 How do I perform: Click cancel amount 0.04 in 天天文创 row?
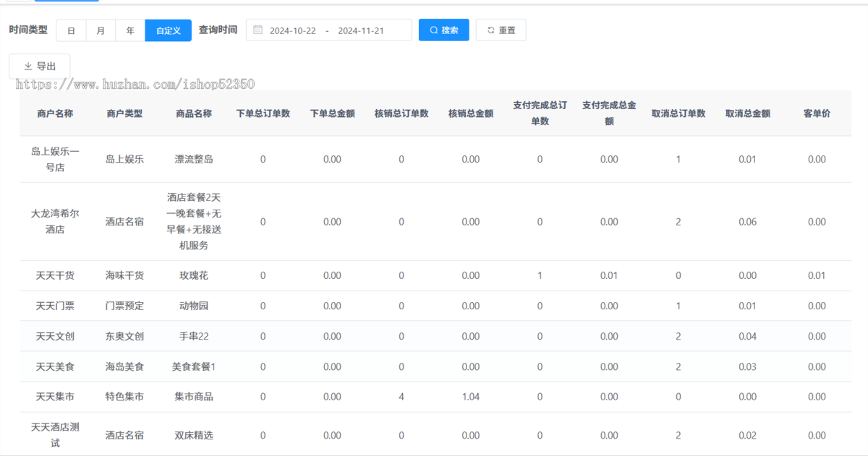[748, 336]
